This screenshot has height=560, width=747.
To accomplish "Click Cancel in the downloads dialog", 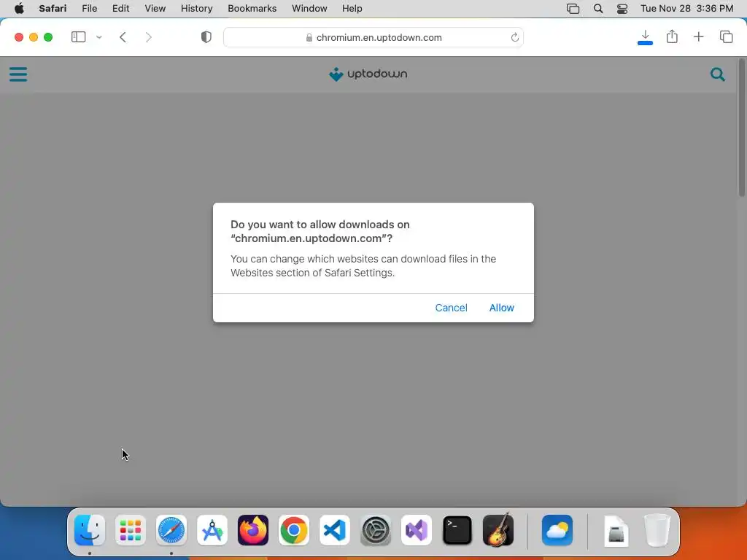I will 451,308.
